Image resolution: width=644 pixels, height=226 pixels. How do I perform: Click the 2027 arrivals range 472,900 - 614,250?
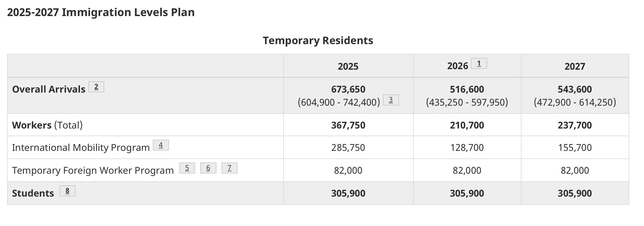(575, 102)
